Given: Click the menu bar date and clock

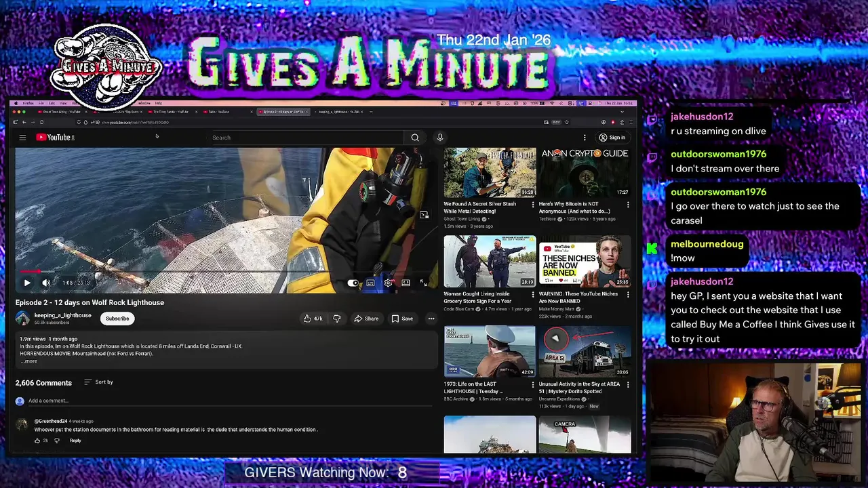Looking at the screenshot, I should (617, 103).
